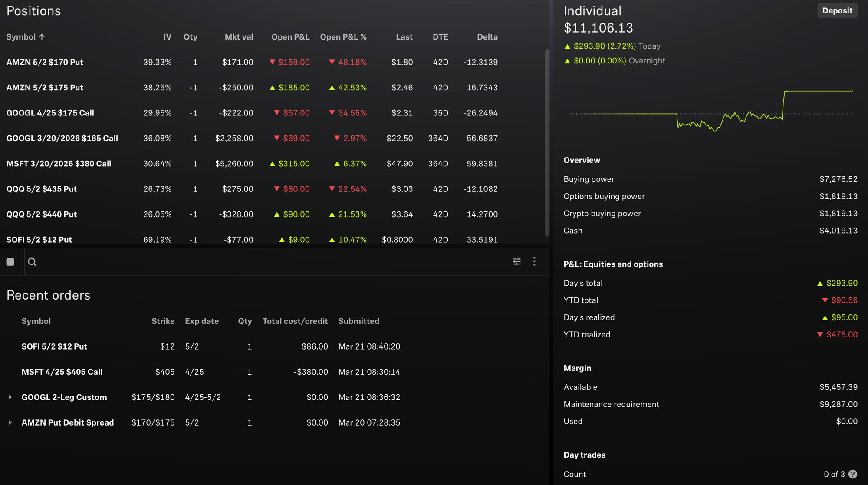Click the $11,106.13 account balance
Screen dimensions: 868x485
[x=598, y=28]
